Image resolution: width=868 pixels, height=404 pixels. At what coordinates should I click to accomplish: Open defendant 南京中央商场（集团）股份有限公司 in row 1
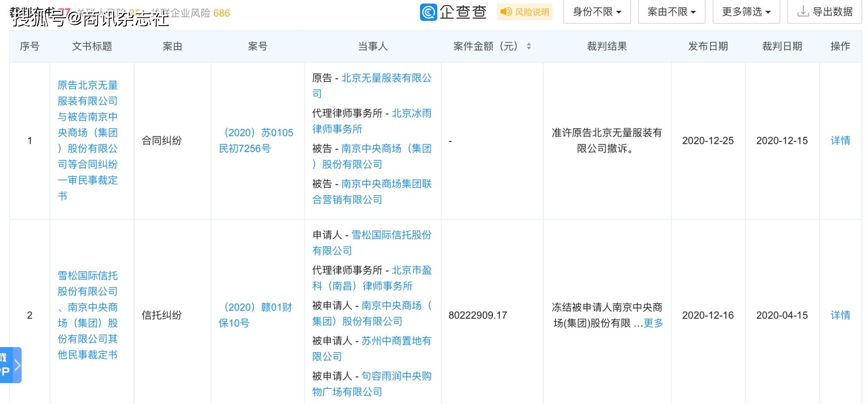[372, 156]
